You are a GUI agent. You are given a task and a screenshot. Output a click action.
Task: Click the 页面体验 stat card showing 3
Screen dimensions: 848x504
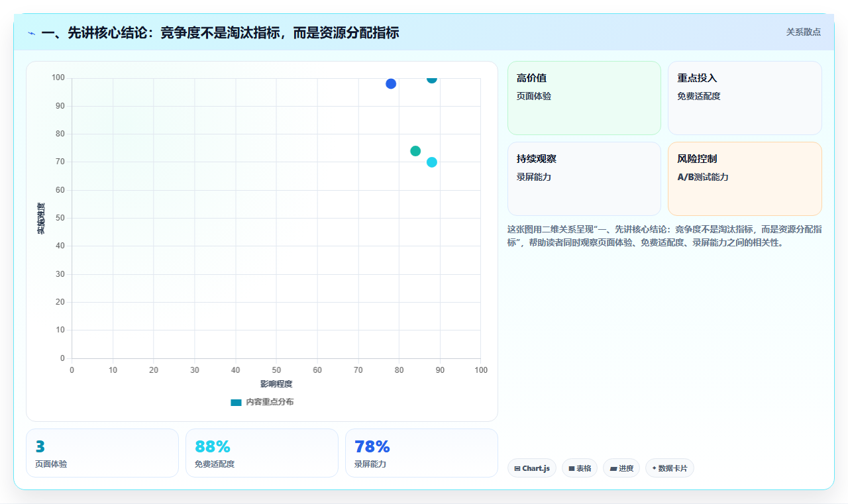coord(102,453)
